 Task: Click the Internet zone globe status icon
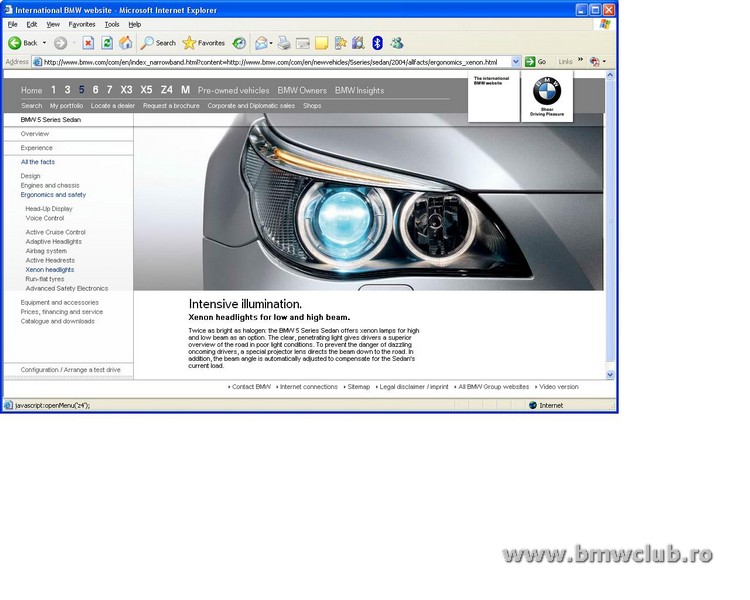tap(533, 405)
